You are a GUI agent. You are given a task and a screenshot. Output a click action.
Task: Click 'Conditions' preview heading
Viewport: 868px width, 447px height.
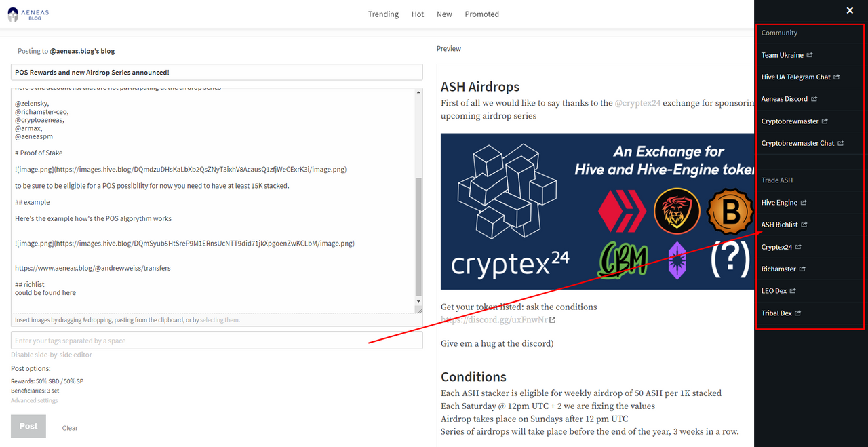[473, 376]
